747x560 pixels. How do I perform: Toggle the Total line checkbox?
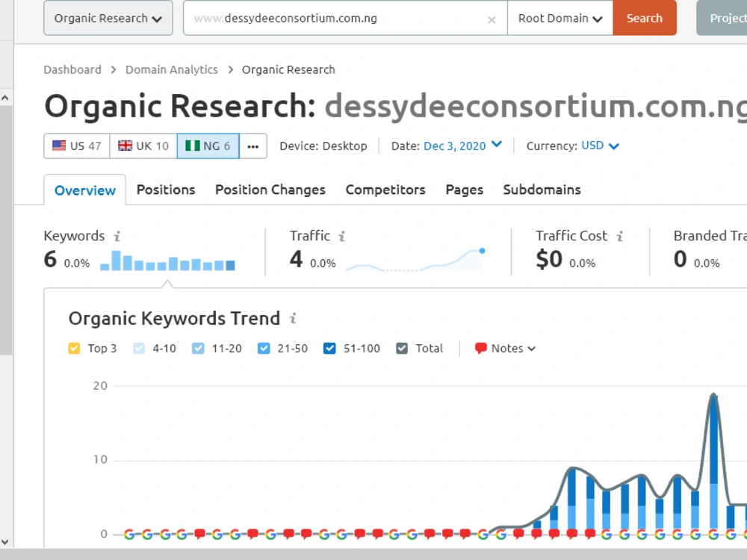coord(402,348)
